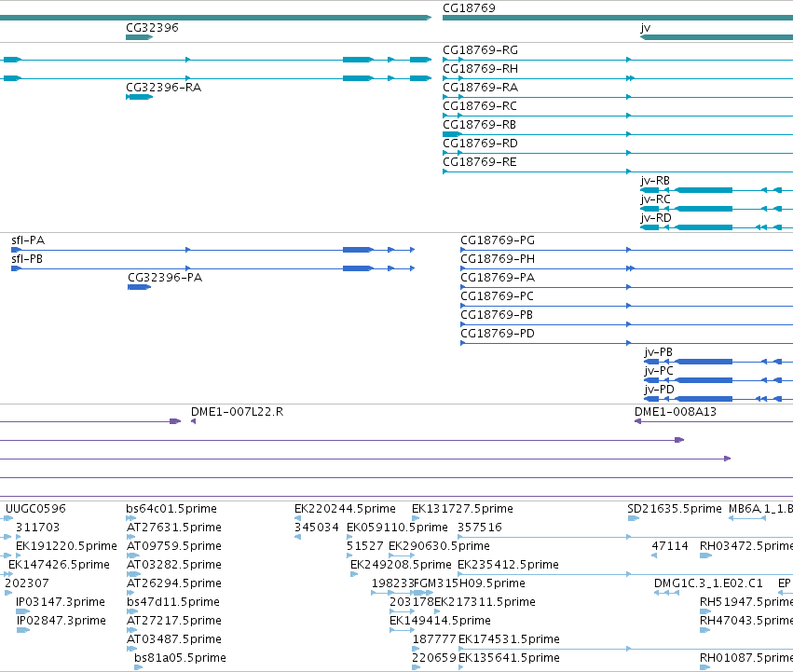The height and width of the screenshot is (672, 793).
Task: Select EST 311703
Action: [x=37, y=528]
